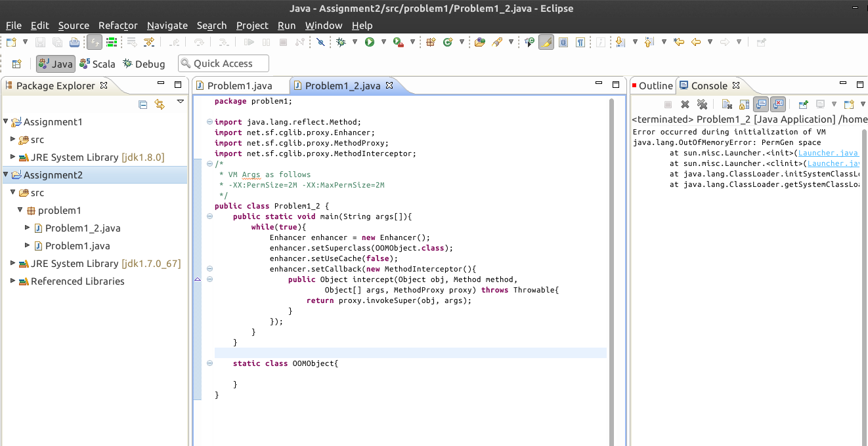Switch to the Outline view tab

652,85
